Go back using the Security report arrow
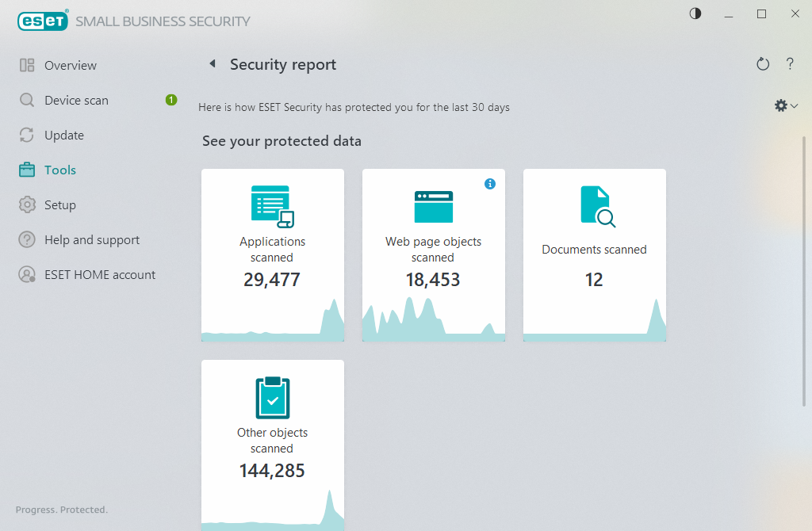Image resolution: width=812 pixels, height=531 pixels. pos(213,63)
